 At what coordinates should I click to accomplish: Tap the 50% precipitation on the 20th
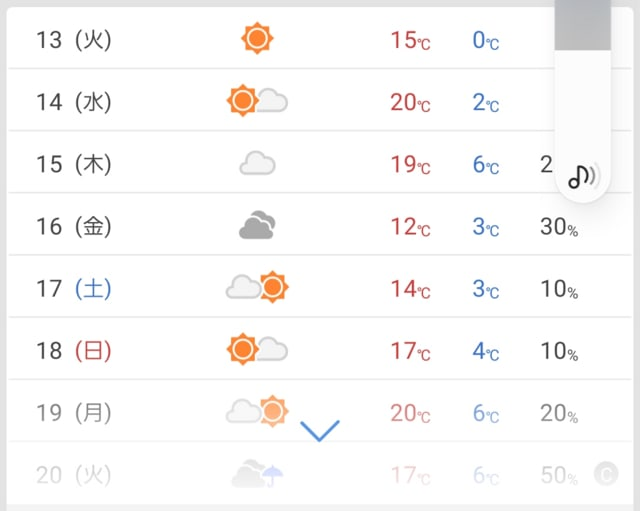click(559, 475)
